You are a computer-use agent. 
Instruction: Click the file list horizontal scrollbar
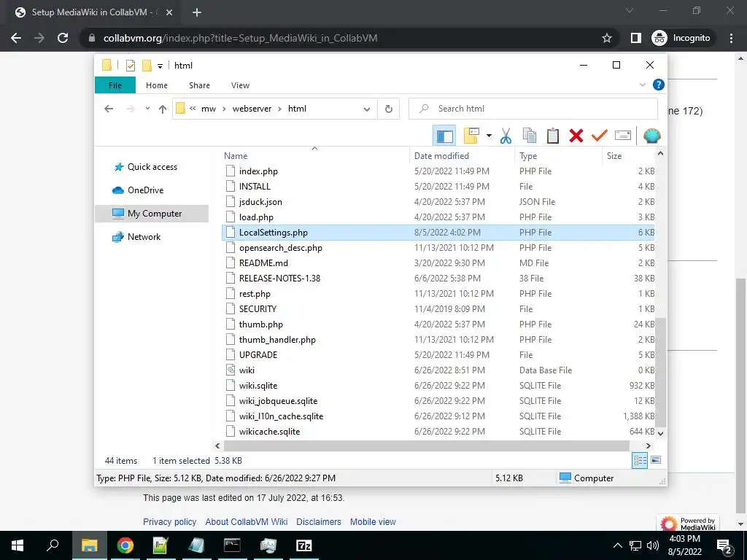(x=426, y=446)
